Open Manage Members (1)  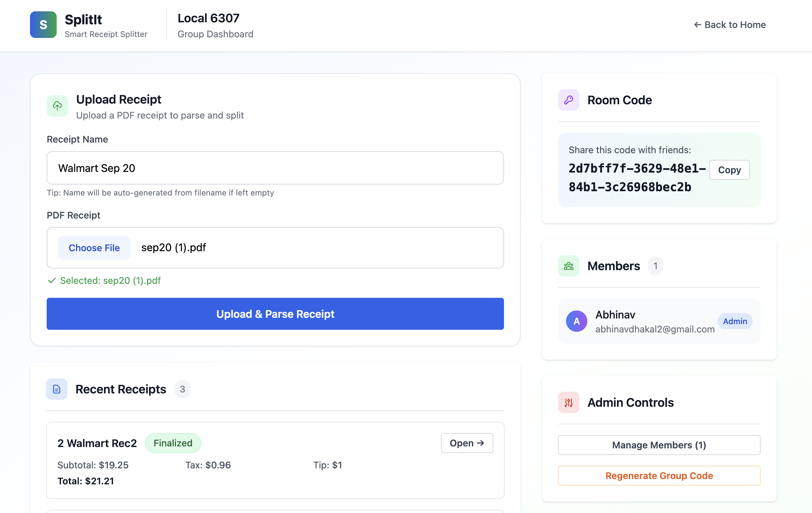pyautogui.click(x=659, y=445)
